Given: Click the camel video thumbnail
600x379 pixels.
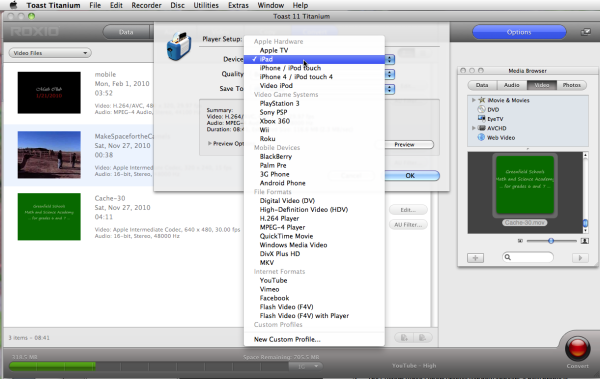Looking at the screenshot, I should coord(49,155).
